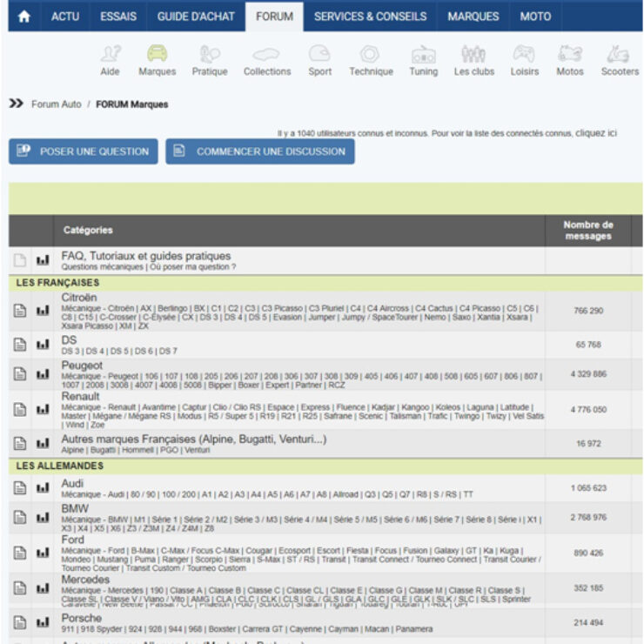The width and height of the screenshot is (644, 644).
Task: Click the 'LES FRANÇAISES' section heading
Action: point(58,283)
